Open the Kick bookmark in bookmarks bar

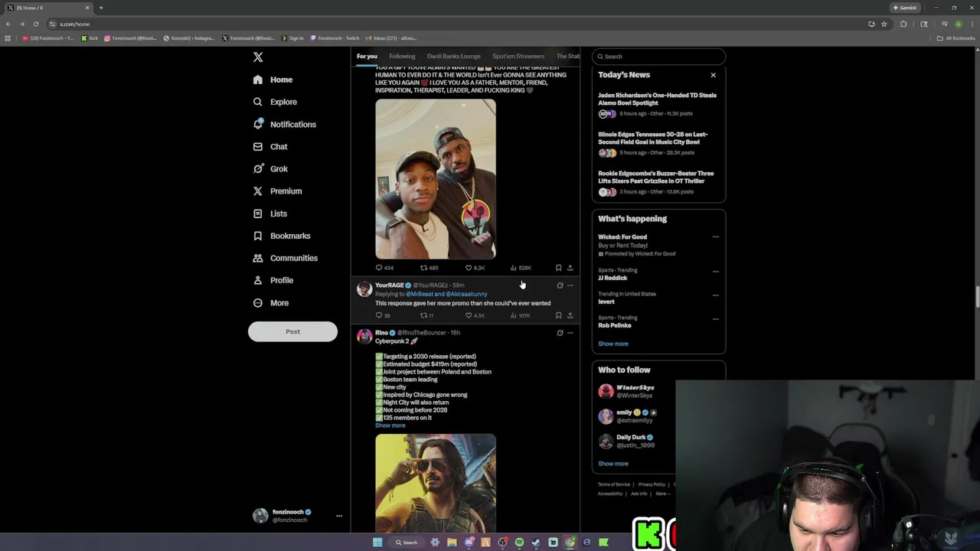90,38
